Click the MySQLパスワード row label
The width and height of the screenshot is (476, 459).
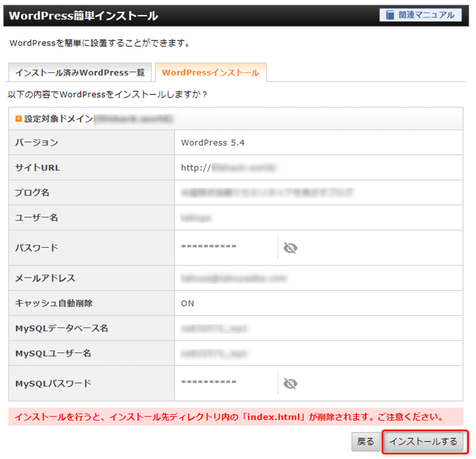click(x=53, y=383)
